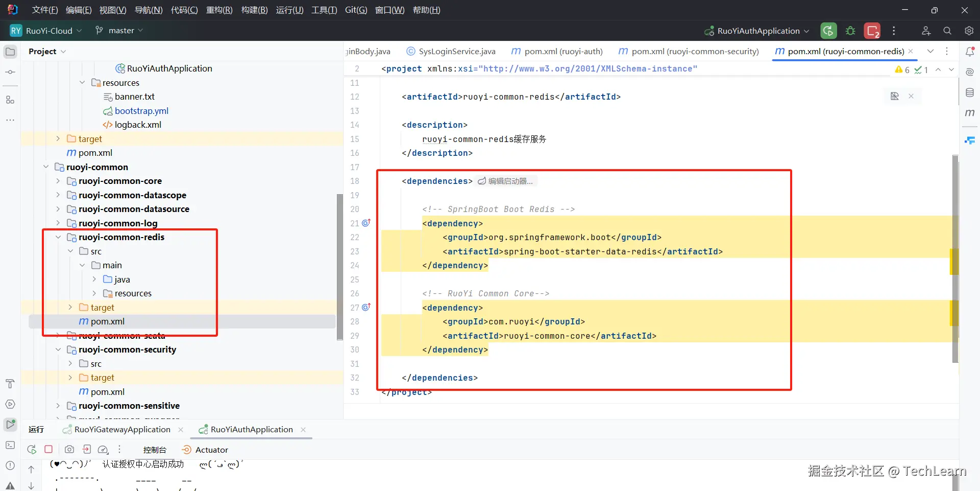Open the RuoYi-Cloud project dropdown
This screenshot has width=980, height=491.
point(46,31)
